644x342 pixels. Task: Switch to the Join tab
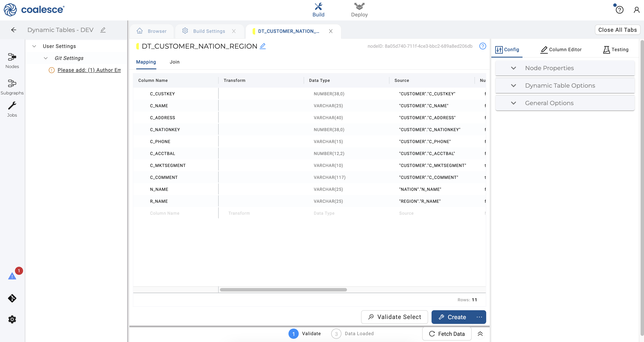point(174,62)
